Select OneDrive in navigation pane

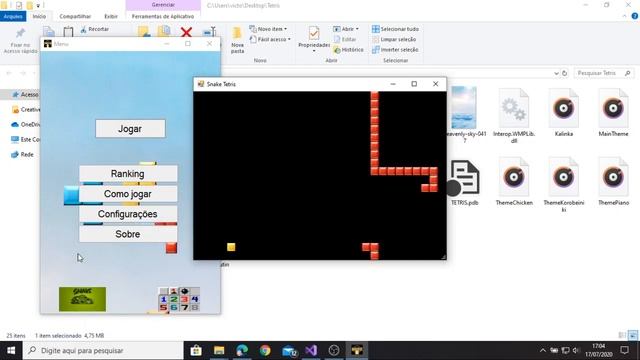26,124
